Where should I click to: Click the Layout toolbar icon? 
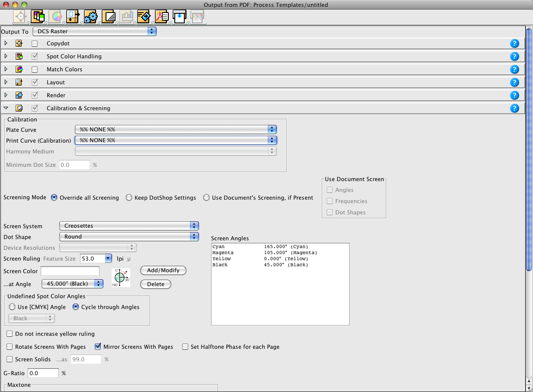tap(73, 17)
